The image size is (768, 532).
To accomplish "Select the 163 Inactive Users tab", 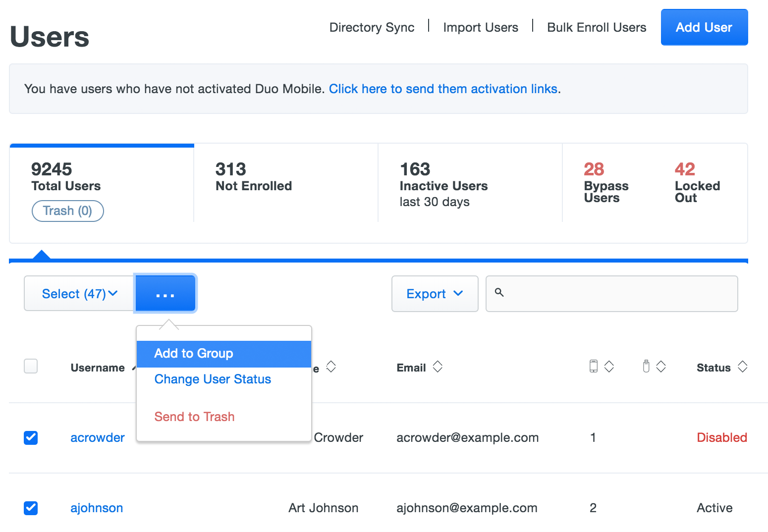I will tap(470, 183).
